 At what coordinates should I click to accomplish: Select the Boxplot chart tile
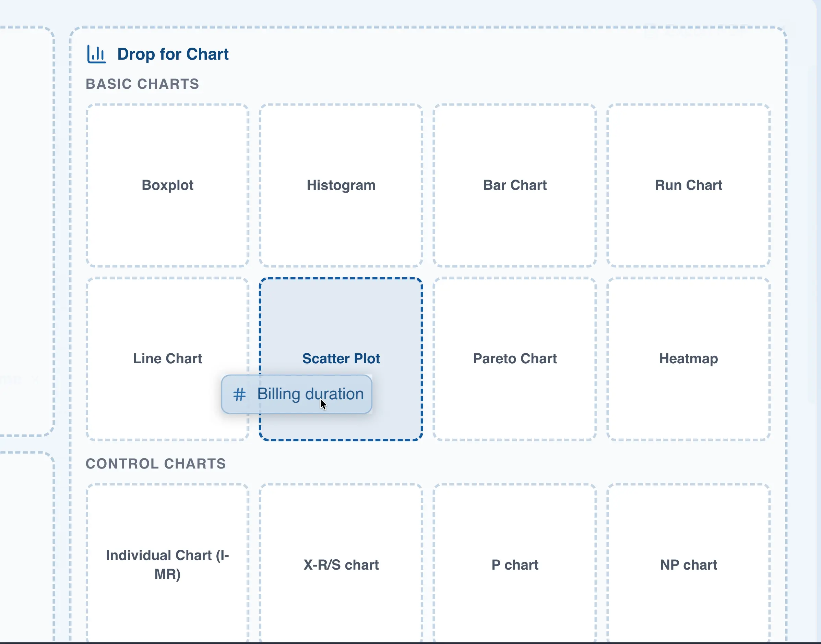click(x=167, y=185)
